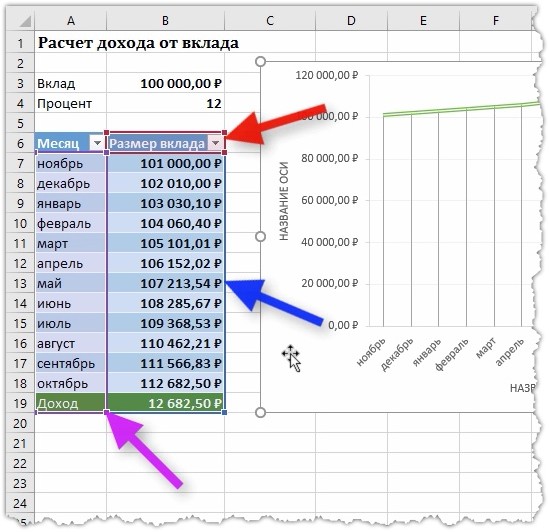Click the cell containing май
Image resolution: width=549 pixels, height=532 pixels.
(x=70, y=283)
